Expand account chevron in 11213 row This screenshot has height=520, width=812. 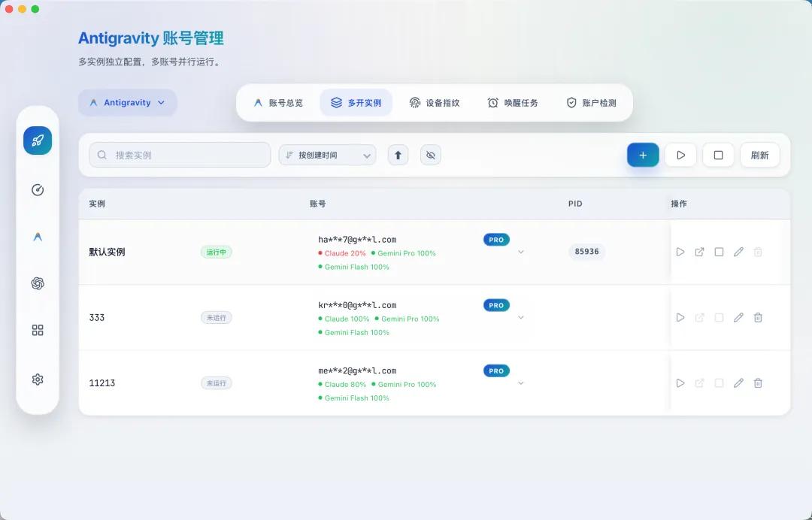point(521,383)
